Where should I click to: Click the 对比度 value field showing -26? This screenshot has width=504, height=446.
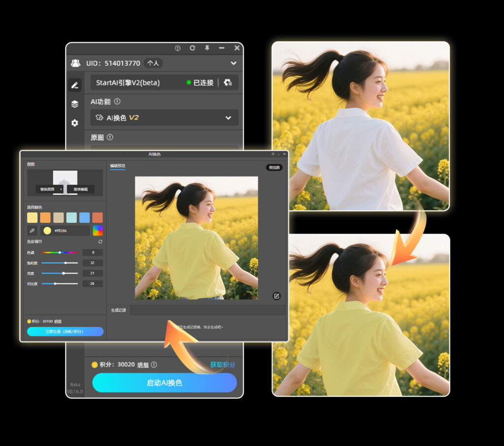(93, 284)
